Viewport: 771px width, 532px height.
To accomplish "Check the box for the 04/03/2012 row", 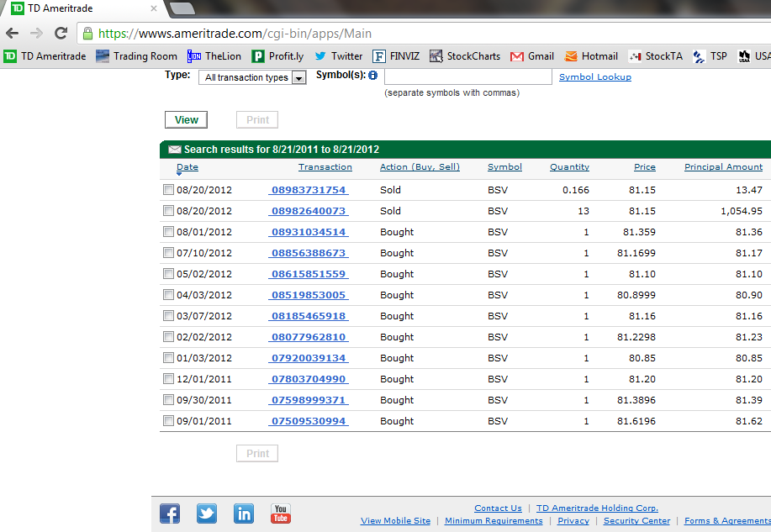I will click(168, 294).
